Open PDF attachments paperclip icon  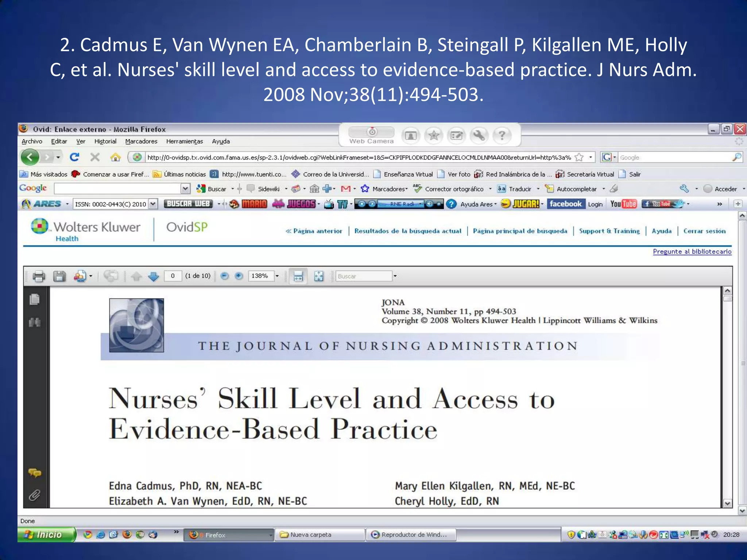(x=35, y=495)
